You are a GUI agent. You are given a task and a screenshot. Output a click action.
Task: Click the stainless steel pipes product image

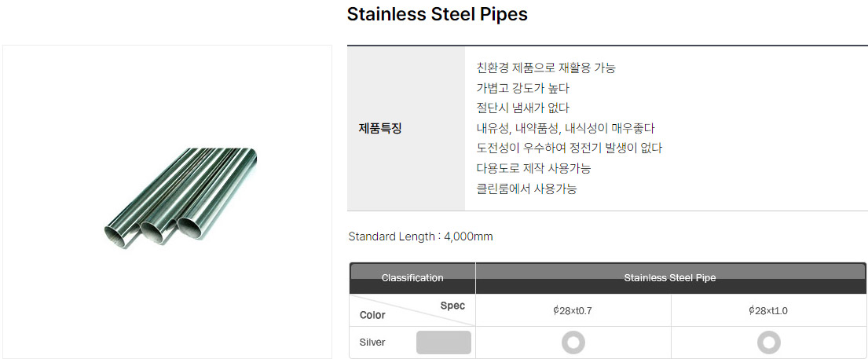[181, 196]
